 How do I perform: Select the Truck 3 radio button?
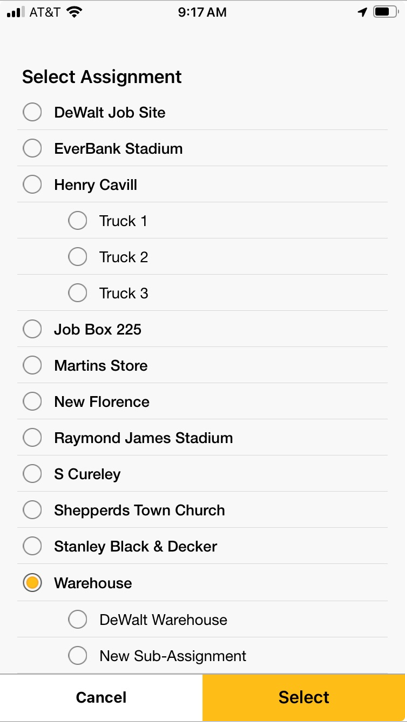click(77, 293)
